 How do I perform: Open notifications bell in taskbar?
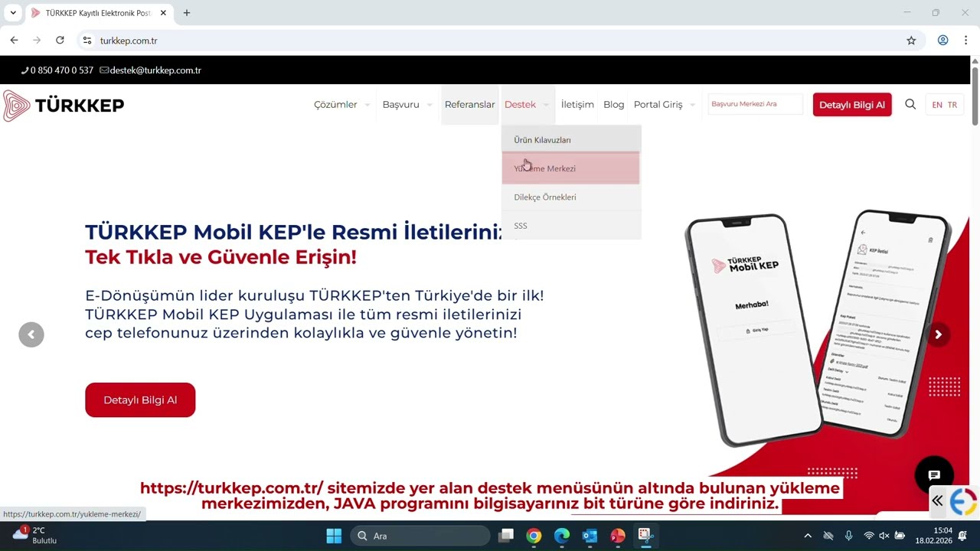click(962, 535)
